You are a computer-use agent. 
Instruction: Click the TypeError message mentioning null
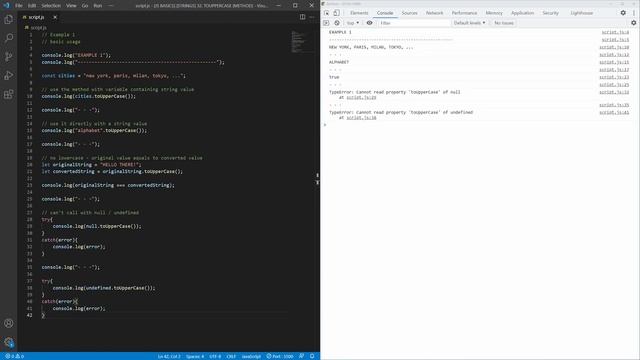click(x=394, y=92)
